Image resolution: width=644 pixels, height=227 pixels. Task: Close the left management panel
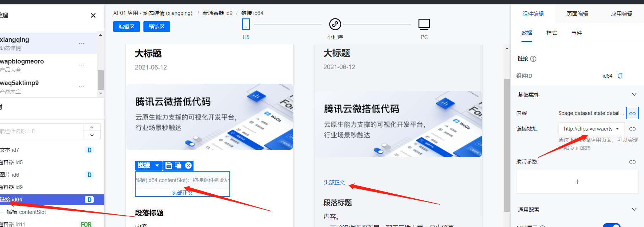[x=93, y=15]
